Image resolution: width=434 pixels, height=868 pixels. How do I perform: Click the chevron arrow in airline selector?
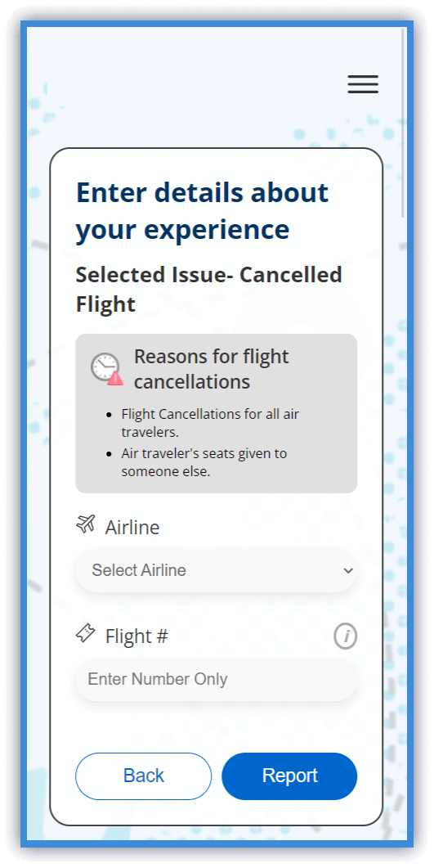pyautogui.click(x=347, y=570)
